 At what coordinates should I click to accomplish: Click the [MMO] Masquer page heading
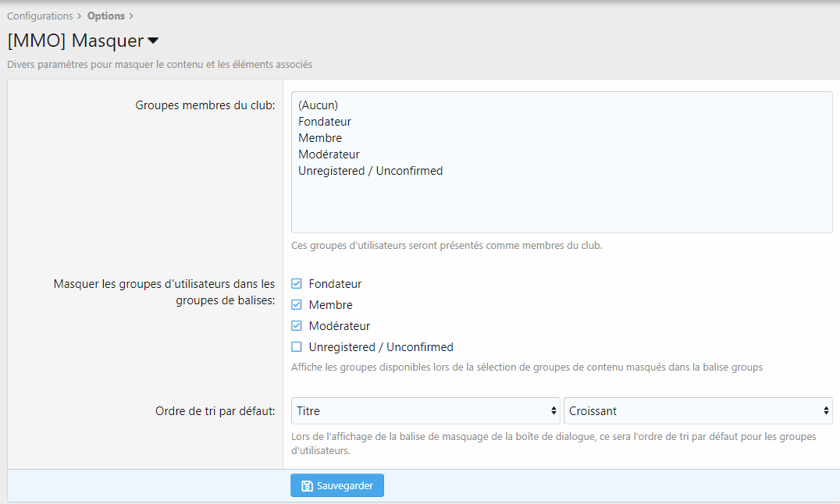tap(75, 41)
